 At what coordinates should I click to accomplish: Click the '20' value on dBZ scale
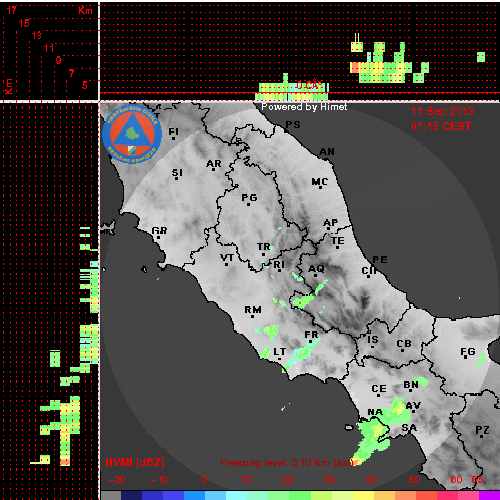pos(287,480)
